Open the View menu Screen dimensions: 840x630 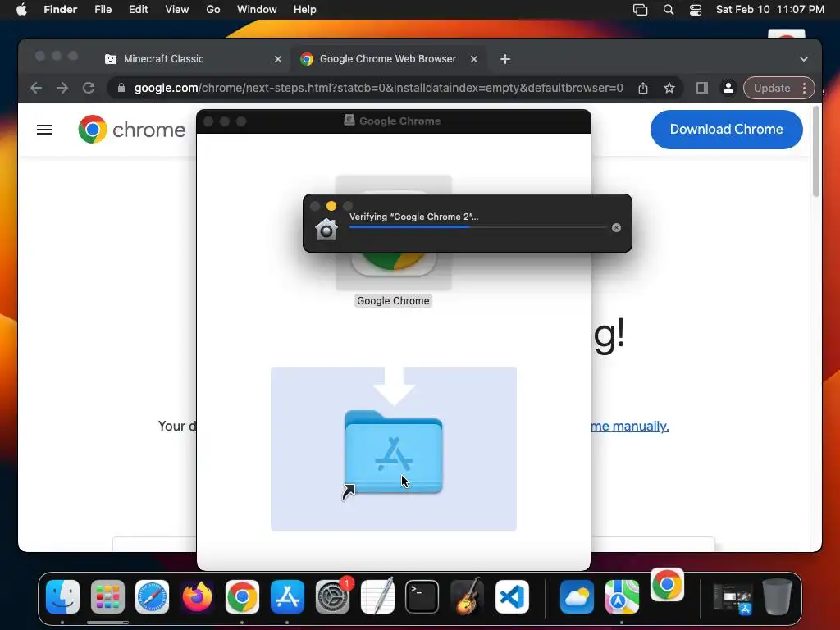point(177,10)
